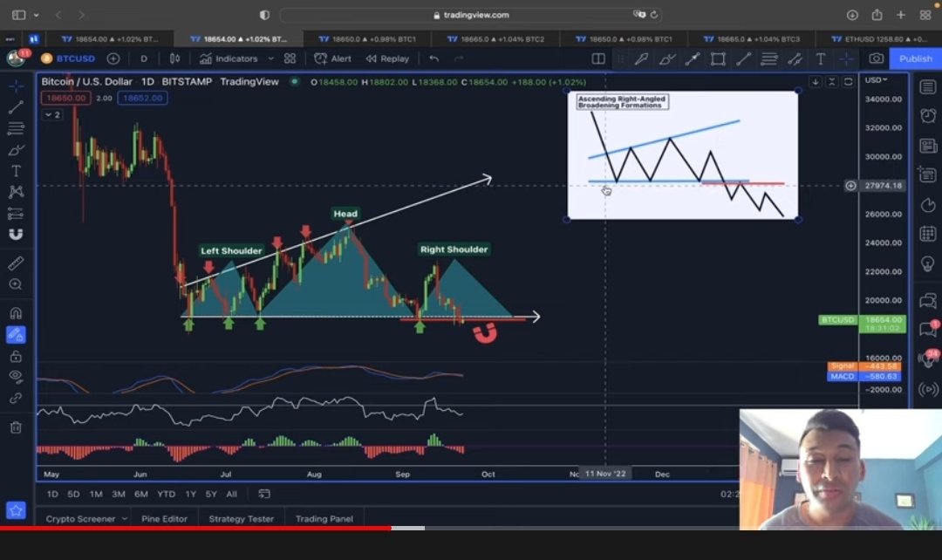Select the All date range
The width and height of the screenshot is (942, 560).
pyautogui.click(x=231, y=494)
